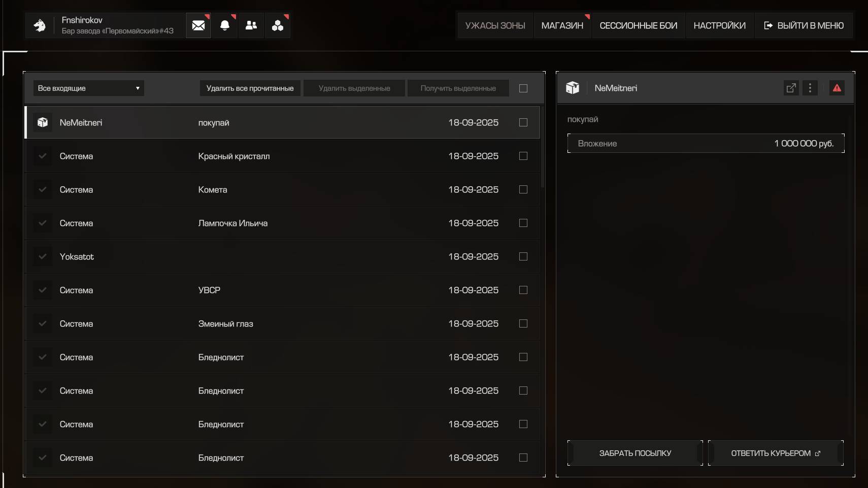Screen dimensions: 868x488
Task: Click the player avatar wolf icon
Action: [x=40, y=25]
